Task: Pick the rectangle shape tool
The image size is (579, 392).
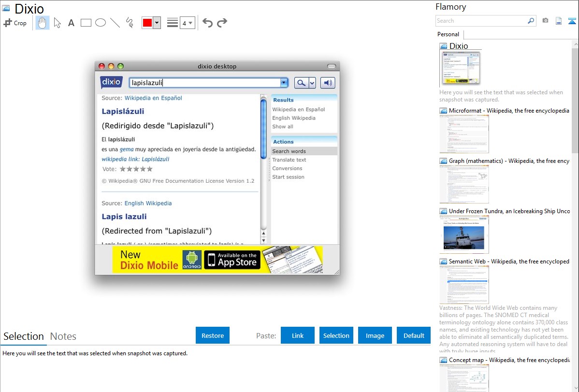Action: pos(86,23)
